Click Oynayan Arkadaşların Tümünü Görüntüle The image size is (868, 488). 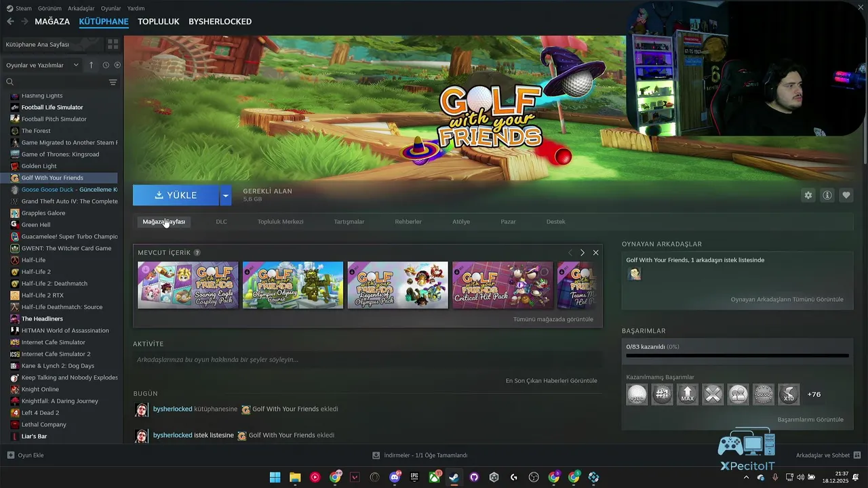(787, 300)
